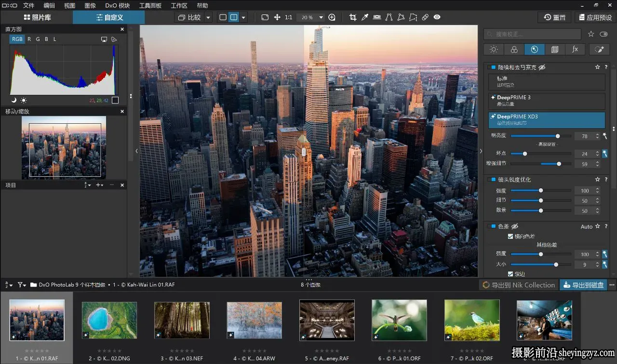Select the RGB histogram channel

(x=17, y=39)
